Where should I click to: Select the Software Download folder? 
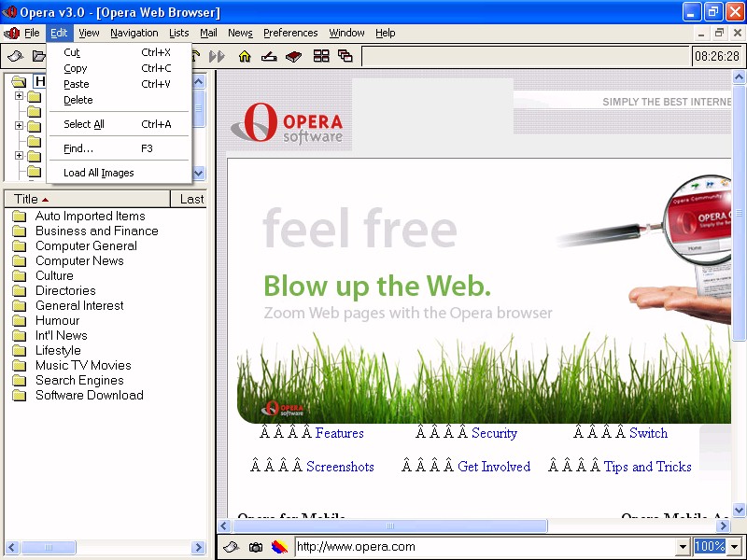coord(89,395)
